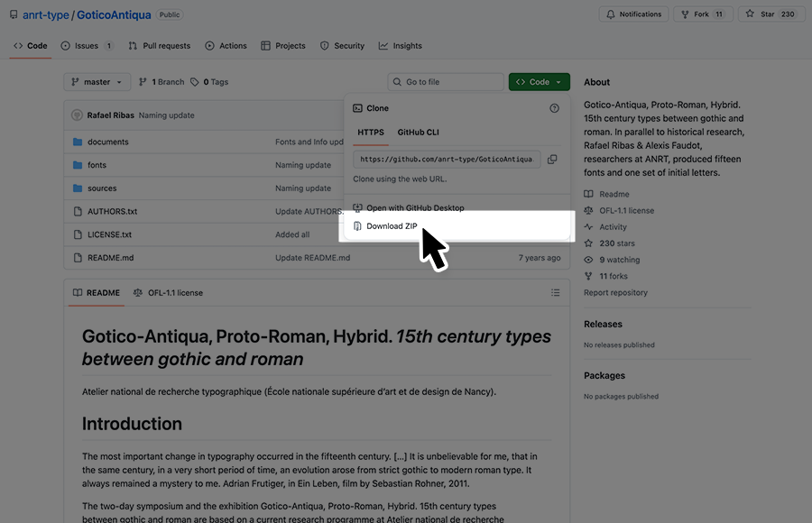This screenshot has height=523, width=812.
Task: Click the help icon in Clone panel
Action: click(554, 108)
